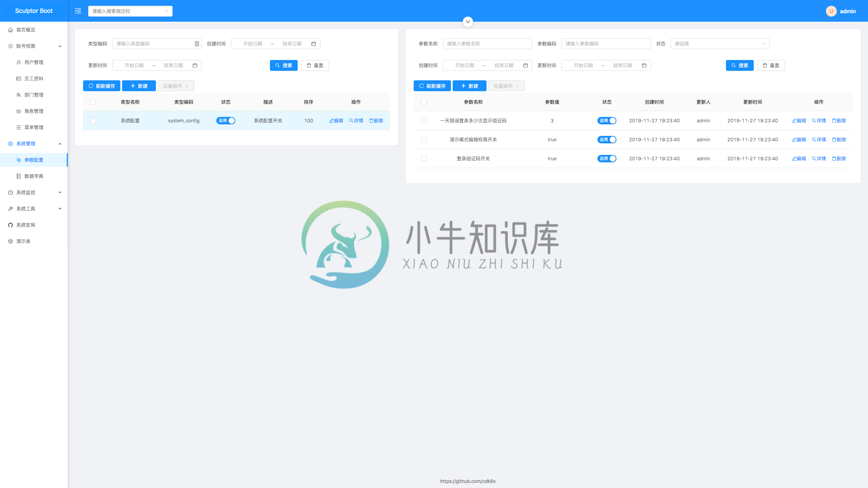Image resolution: width=868 pixels, height=488 pixels.
Task: Click search input field for 参数名称
Action: 487,43
